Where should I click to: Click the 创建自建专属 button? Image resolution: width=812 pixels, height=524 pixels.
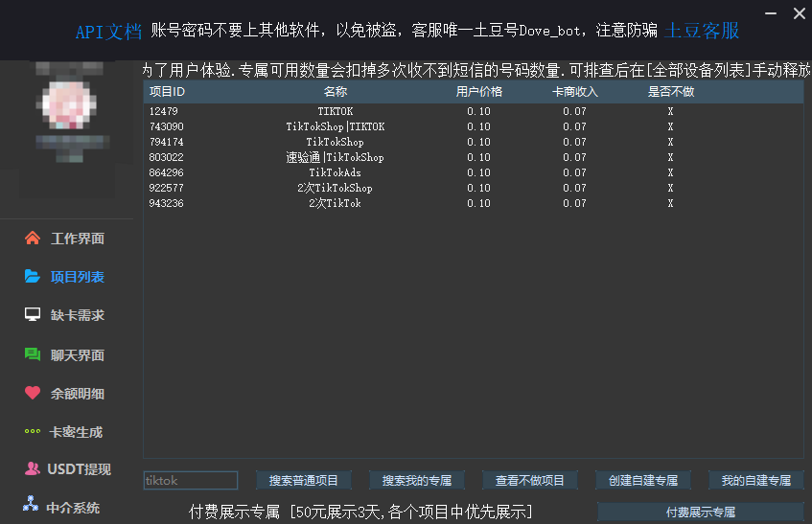(643, 481)
